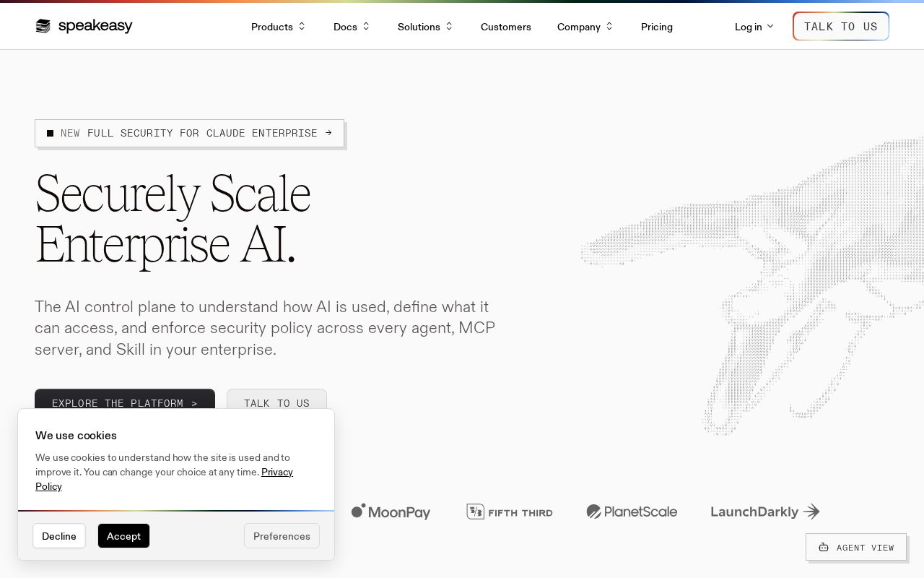This screenshot has height=578, width=924.
Task: Click the robot icon in Agent View button
Action: [824, 548]
